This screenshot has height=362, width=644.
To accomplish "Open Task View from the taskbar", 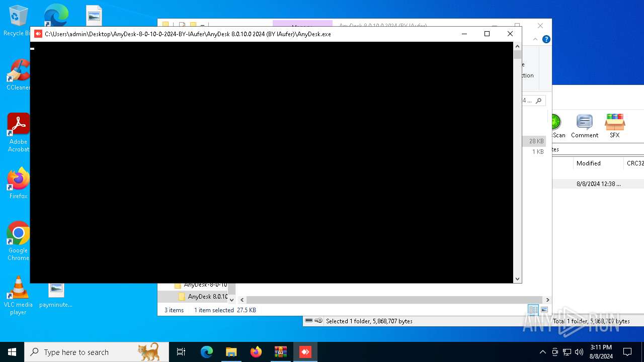I will 181,352.
